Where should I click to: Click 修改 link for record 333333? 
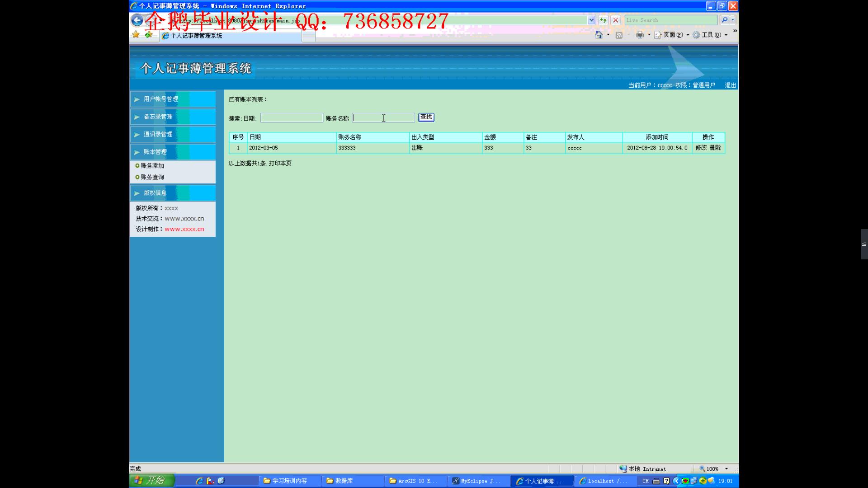tap(701, 148)
